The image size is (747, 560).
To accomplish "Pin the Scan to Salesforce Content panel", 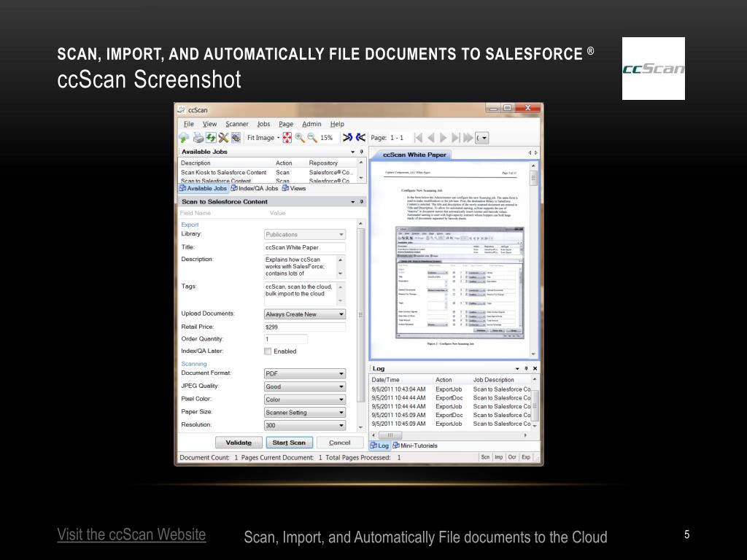I will point(362,202).
